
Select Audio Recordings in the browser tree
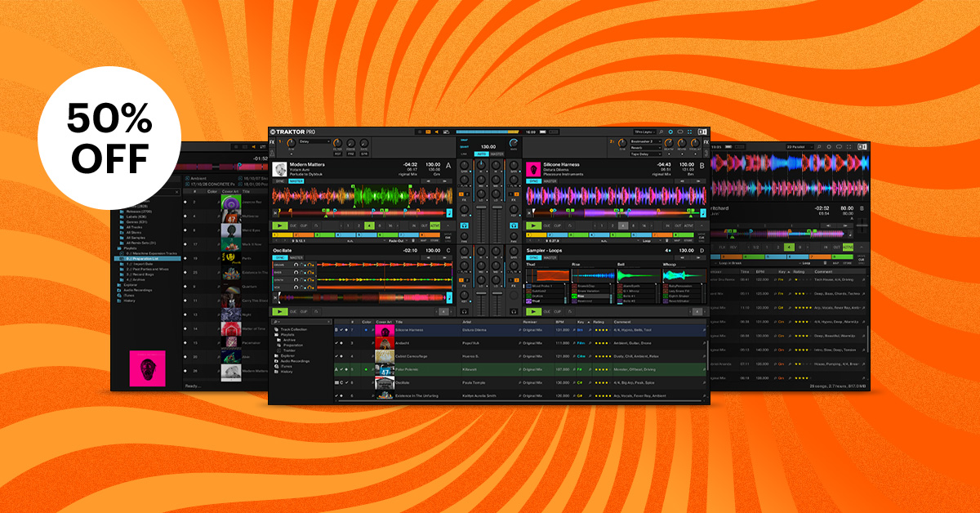point(294,360)
